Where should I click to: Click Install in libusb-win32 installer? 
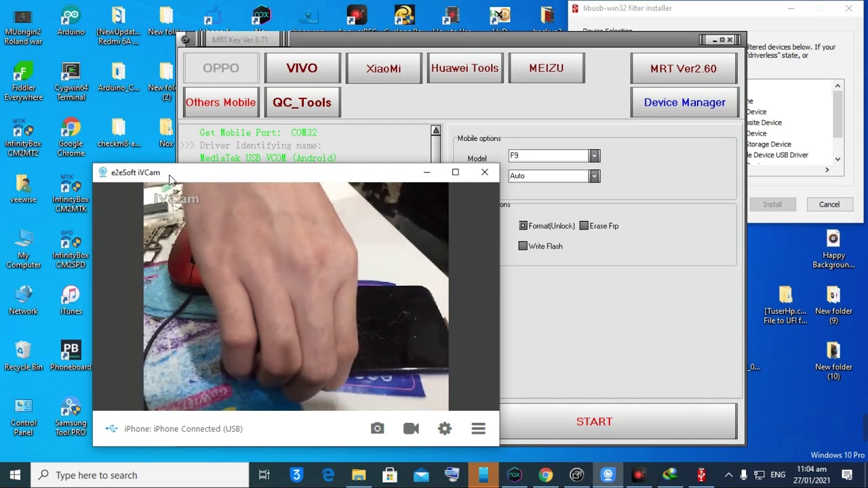(772, 204)
